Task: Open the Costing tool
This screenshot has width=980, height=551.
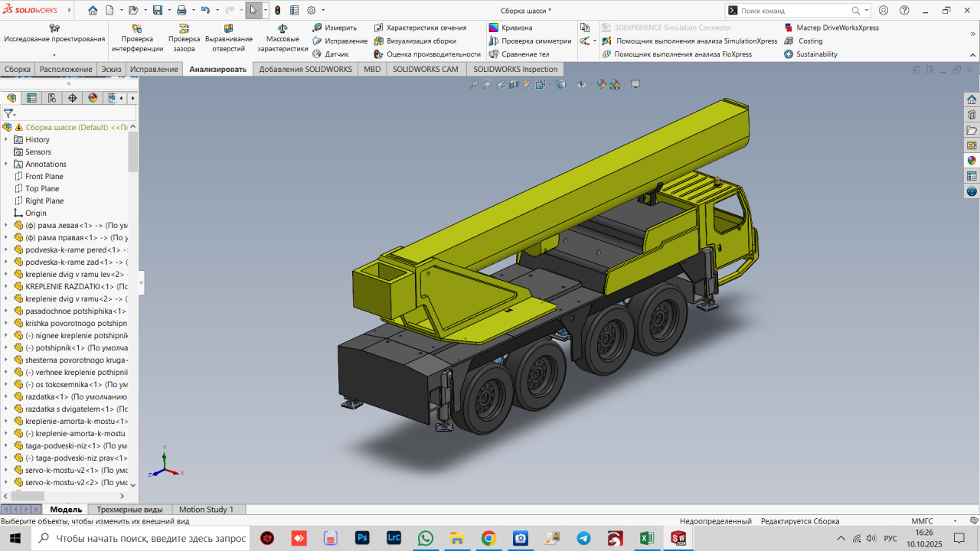Action: [x=789, y=41]
